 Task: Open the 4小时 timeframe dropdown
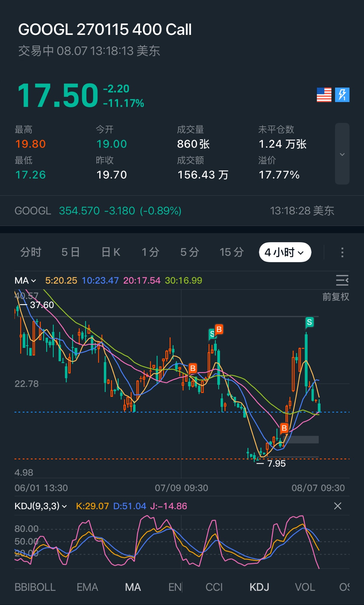285,252
